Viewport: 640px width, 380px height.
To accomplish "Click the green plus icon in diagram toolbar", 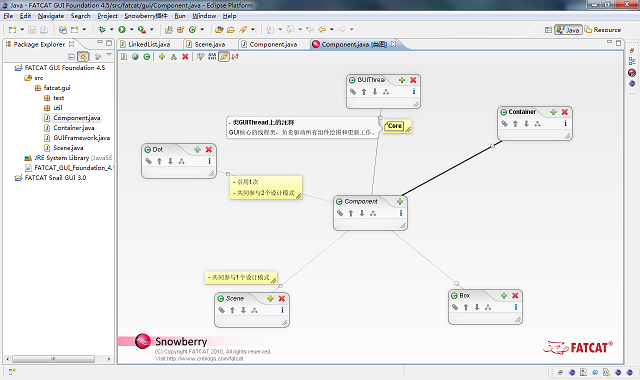I will (162, 57).
